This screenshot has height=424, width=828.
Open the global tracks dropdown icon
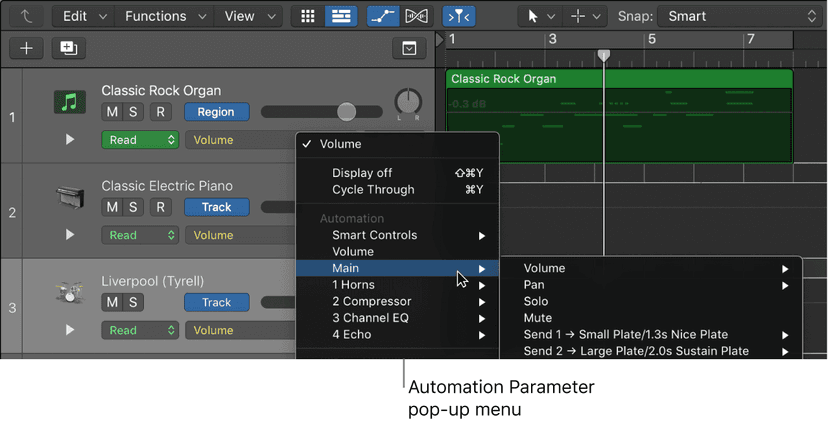(409, 49)
